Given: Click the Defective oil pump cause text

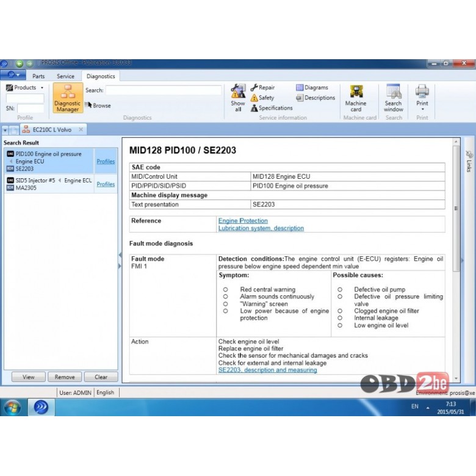Looking at the screenshot, I should [380, 289].
